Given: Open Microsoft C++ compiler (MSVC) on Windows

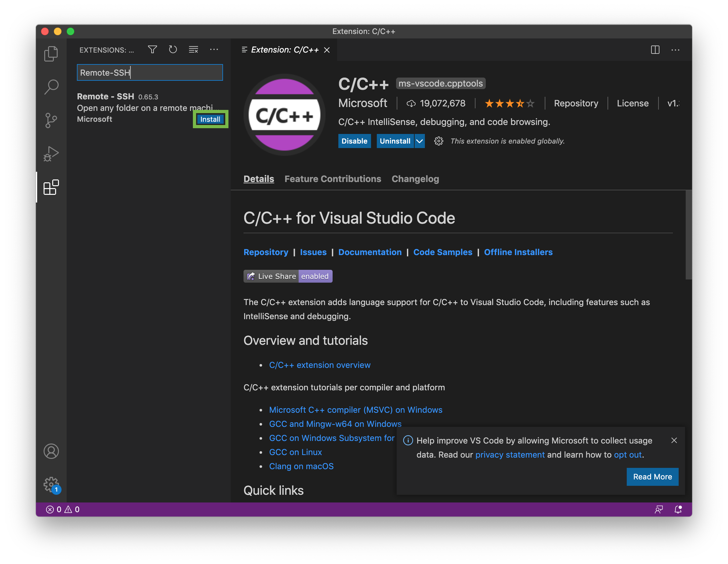Looking at the screenshot, I should (x=356, y=410).
